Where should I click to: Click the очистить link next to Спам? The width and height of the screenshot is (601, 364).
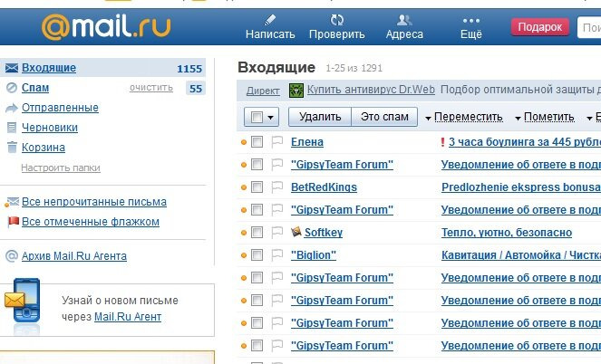[x=151, y=88]
